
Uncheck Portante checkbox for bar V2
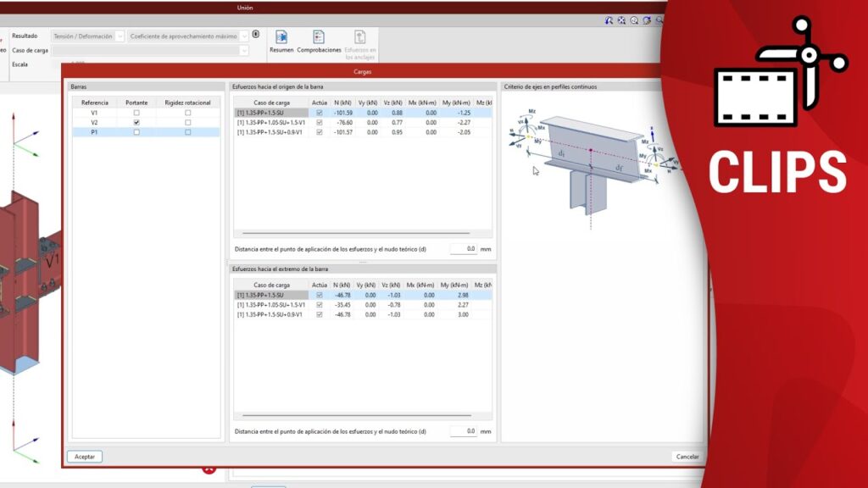click(136, 122)
